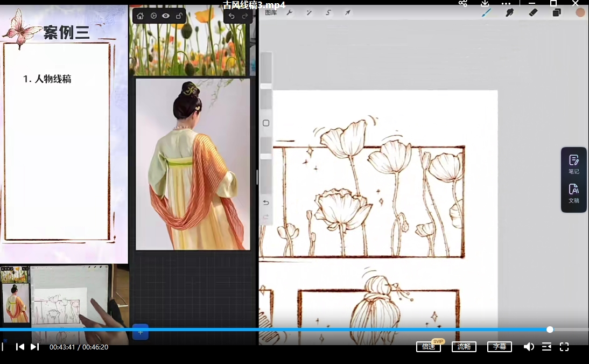Skip to the next video
The image size is (589, 364).
click(x=34, y=347)
